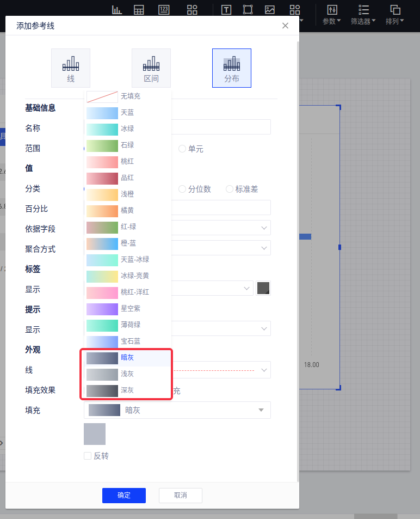Expand the 填充 gradient dropdown arrow

tap(261, 410)
